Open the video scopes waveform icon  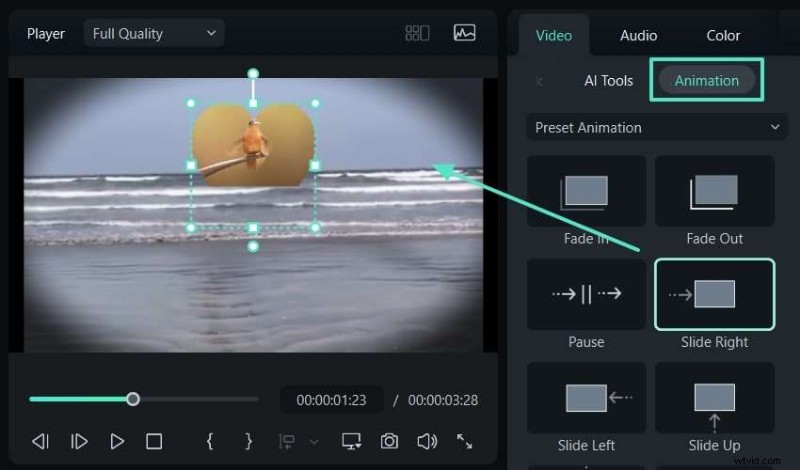(464, 33)
